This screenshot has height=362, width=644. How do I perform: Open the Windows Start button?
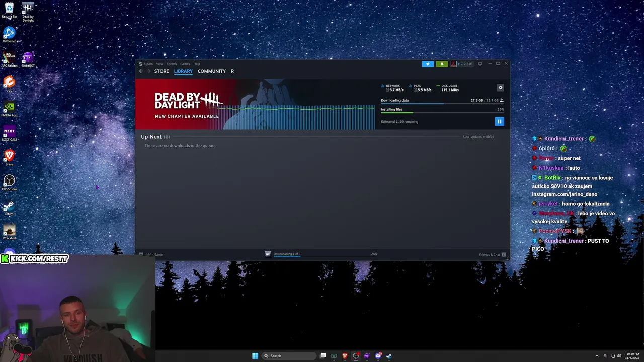click(x=255, y=356)
